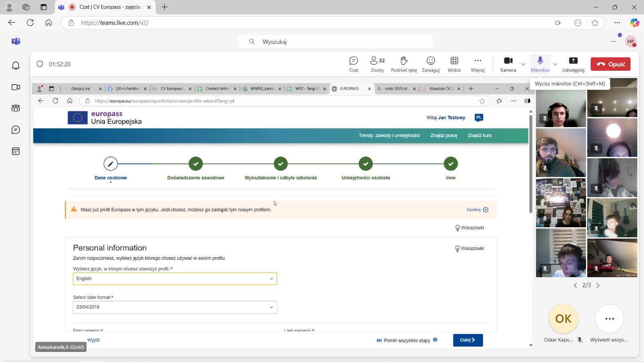Click the Witaj Jan Testowy greeting

(x=446, y=117)
